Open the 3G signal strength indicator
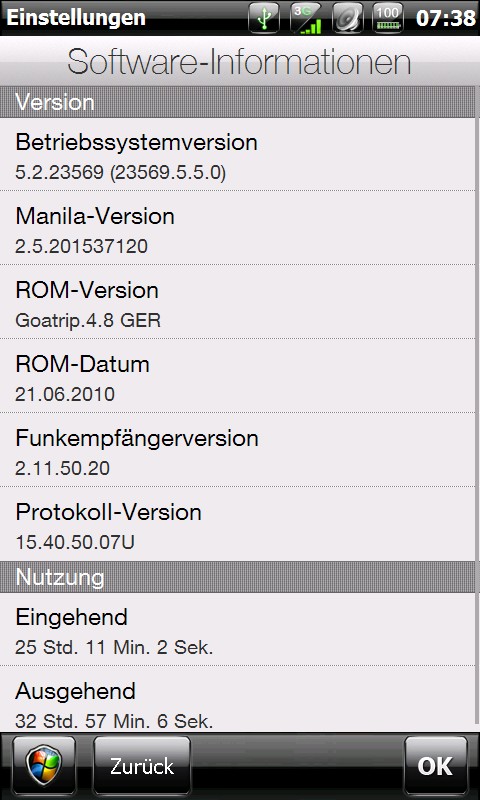Viewport: 480px width, 800px height. 306,18
